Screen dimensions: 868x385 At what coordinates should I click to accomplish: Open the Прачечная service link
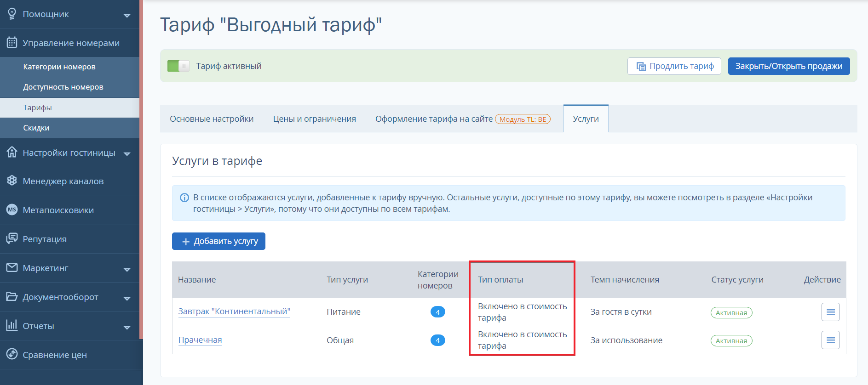pyautogui.click(x=200, y=340)
